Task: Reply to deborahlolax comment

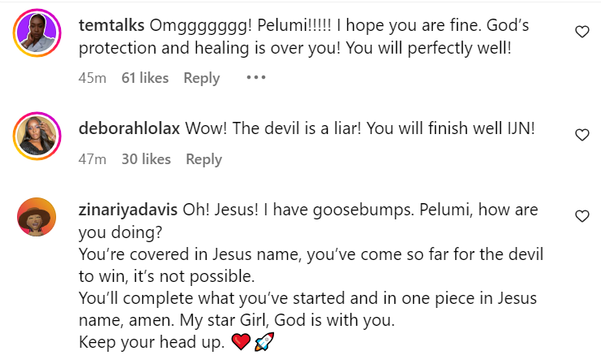Action: pos(204,159)
